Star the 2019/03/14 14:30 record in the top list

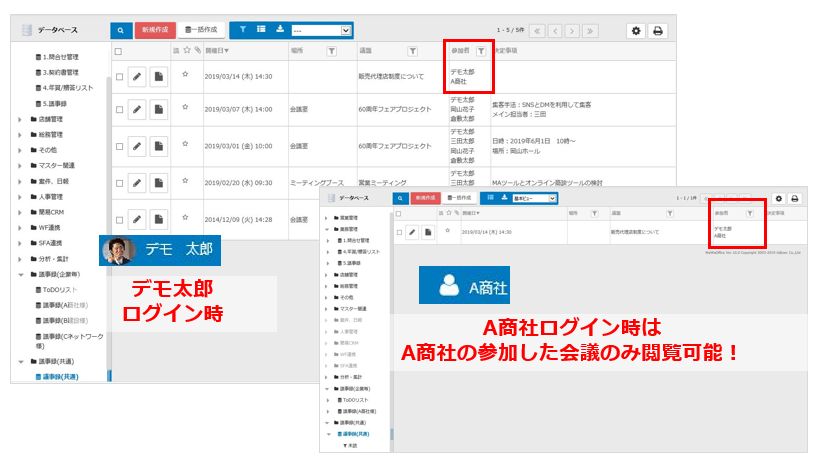(185, 74)
